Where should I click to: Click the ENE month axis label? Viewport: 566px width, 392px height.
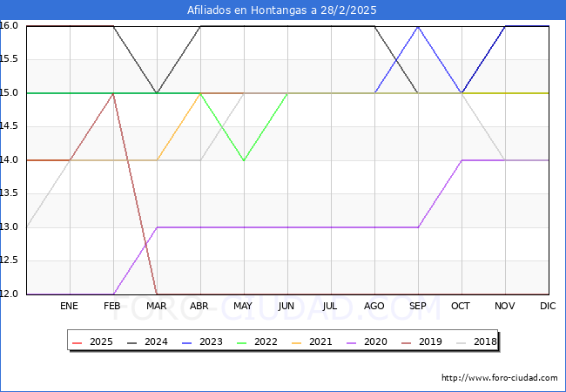(x=69, y=306)
